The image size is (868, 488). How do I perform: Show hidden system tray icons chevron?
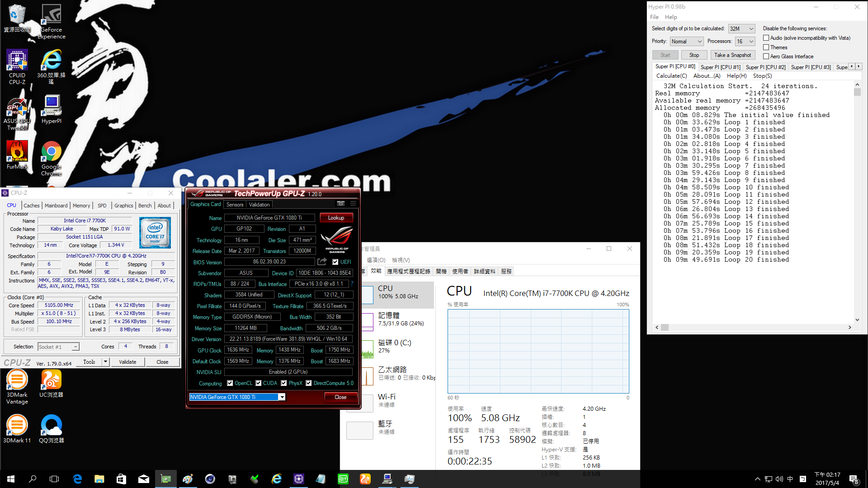point(757,479)
